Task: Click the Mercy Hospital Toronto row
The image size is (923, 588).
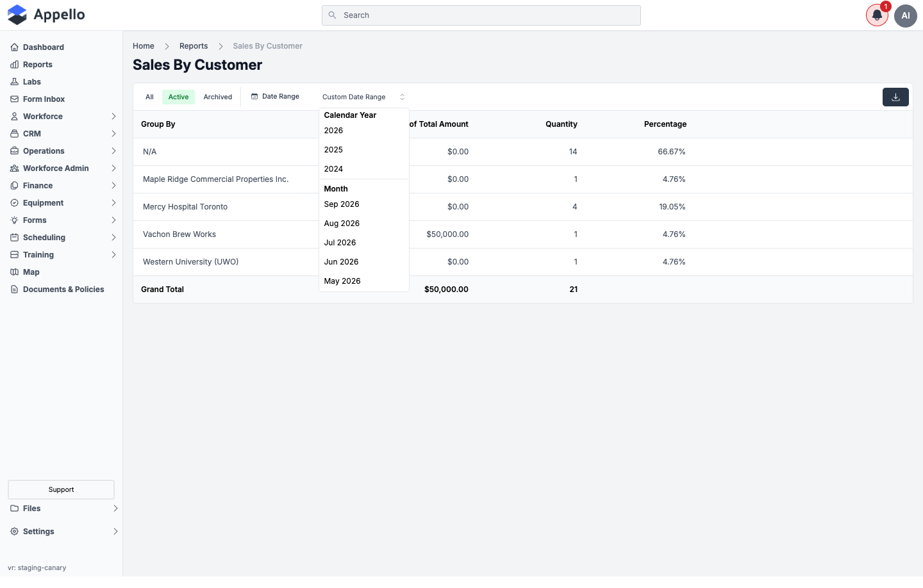Action: point(522,207)
